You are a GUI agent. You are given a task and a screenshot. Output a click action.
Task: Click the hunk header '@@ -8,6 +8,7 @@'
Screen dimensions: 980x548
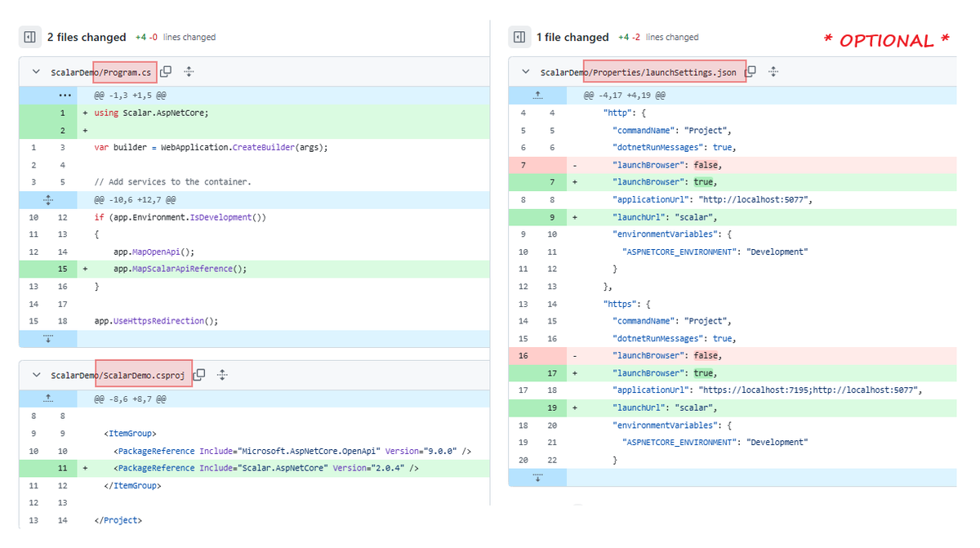(x=130, y=399)
